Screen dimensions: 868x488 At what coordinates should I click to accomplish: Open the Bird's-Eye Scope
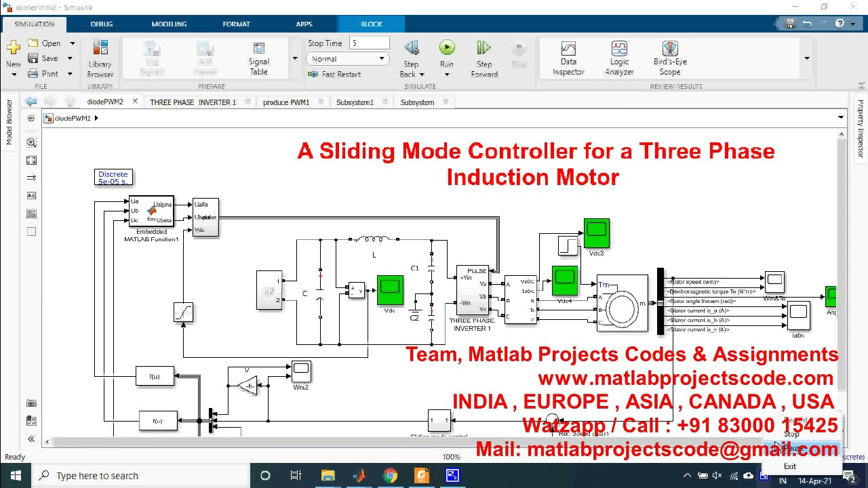670,60
